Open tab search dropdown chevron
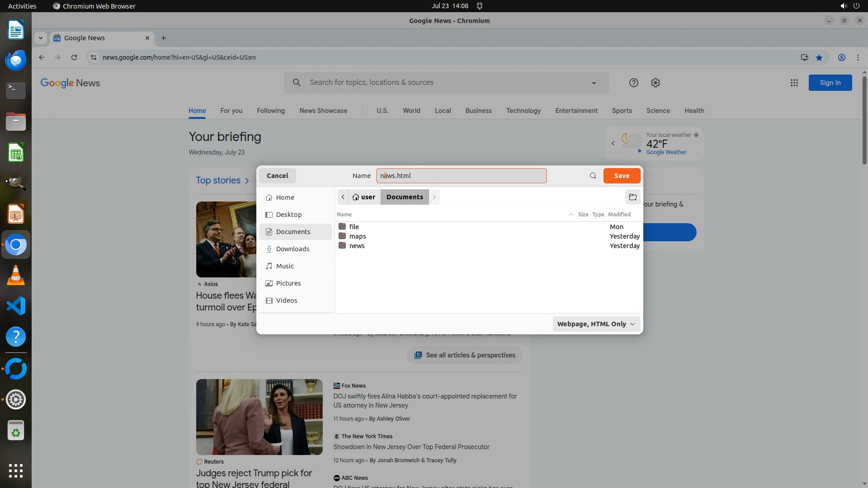868x488 pixels. pos(41,38)
